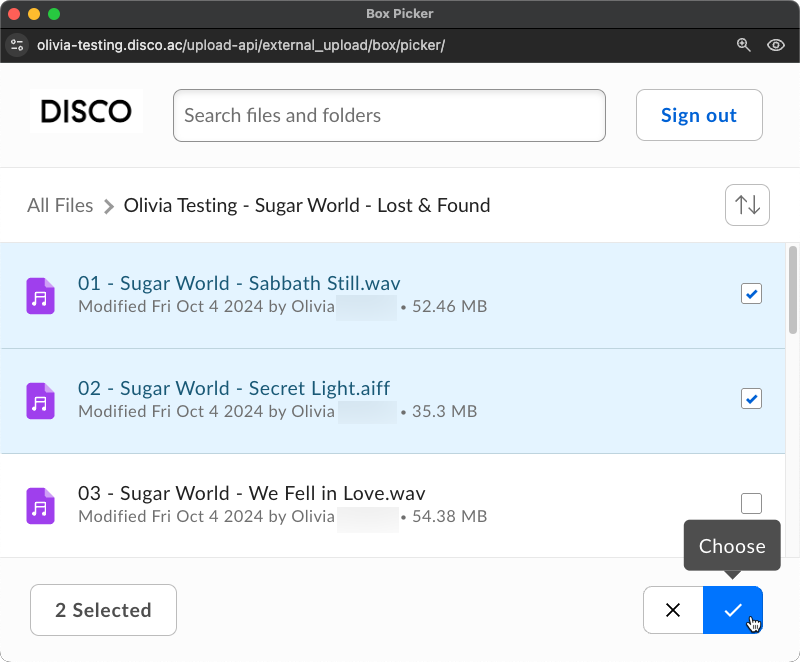Viewport: 800px width, 662px height.
Task: Go back to All Files breadcrumb
Action: [60, 206]
